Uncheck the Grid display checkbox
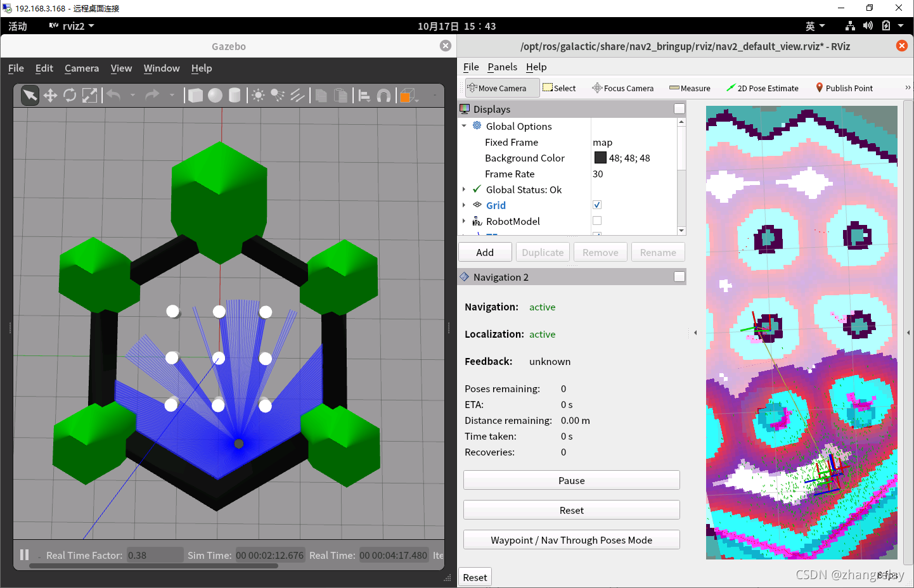Image resolution: width=914 pixels, height=588 pixels. (597, 205)
